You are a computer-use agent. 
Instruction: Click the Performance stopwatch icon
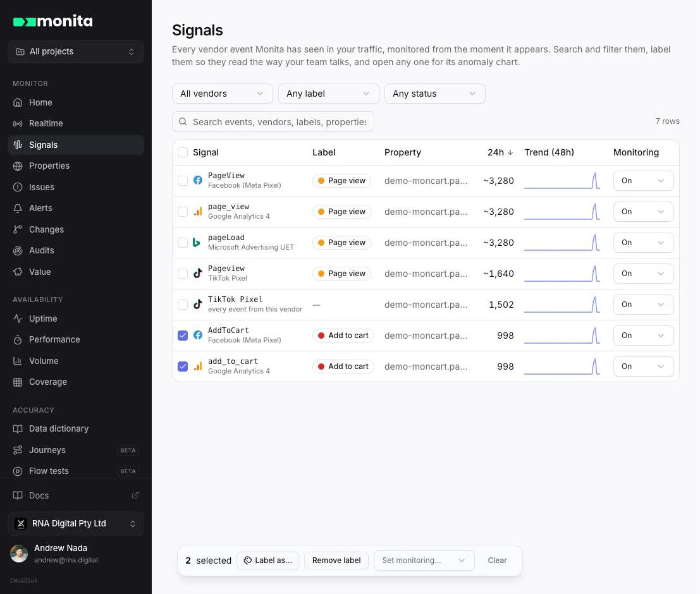coord(18,339)
